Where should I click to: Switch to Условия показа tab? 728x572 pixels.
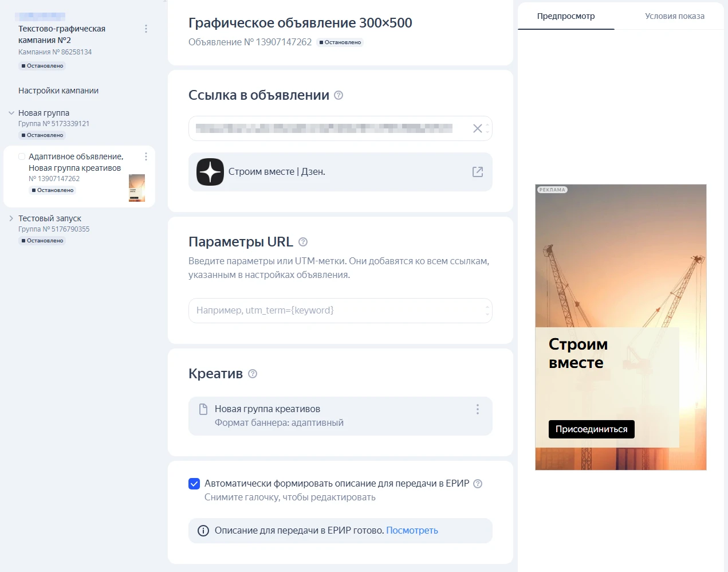[674, 16]
